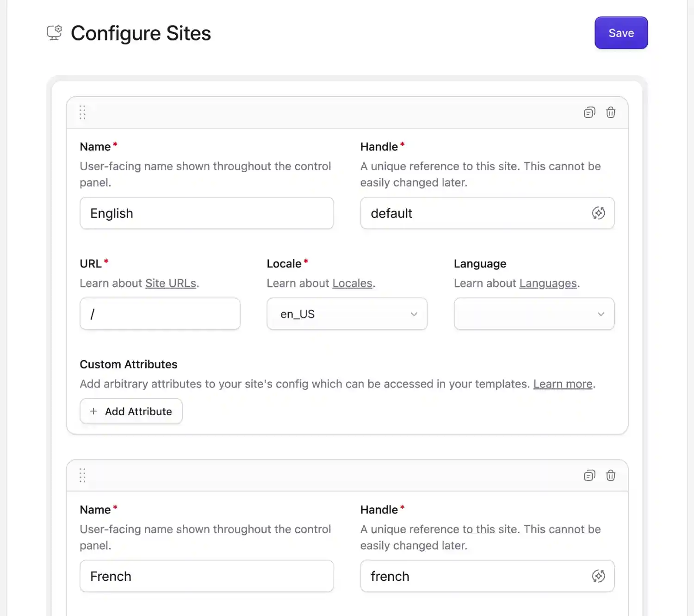Click into the English Name field
Viewport: 694px width, 616px height.
pyautogui.click(x=206, y=213)
